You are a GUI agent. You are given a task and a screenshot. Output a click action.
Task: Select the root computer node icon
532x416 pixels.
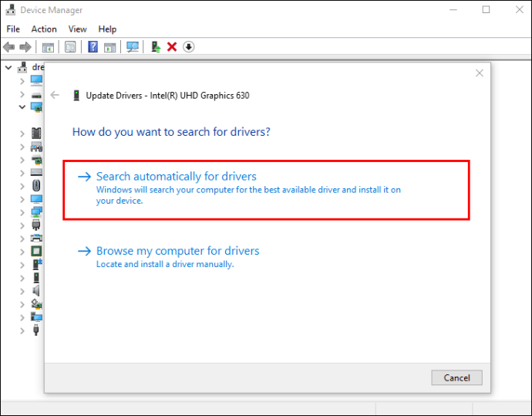click(22, 67)
